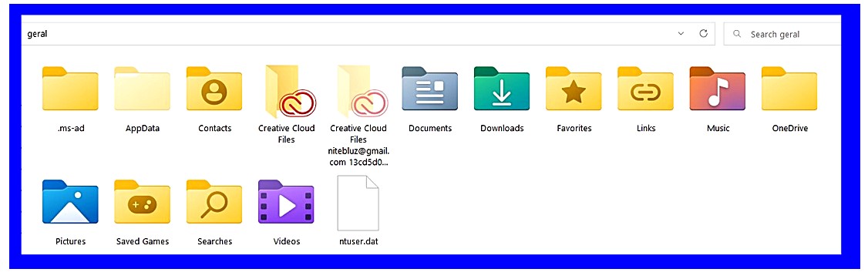Click the magnifier icon in search box
This screenshot has width=868, height=279.
(x=737, y=34)
